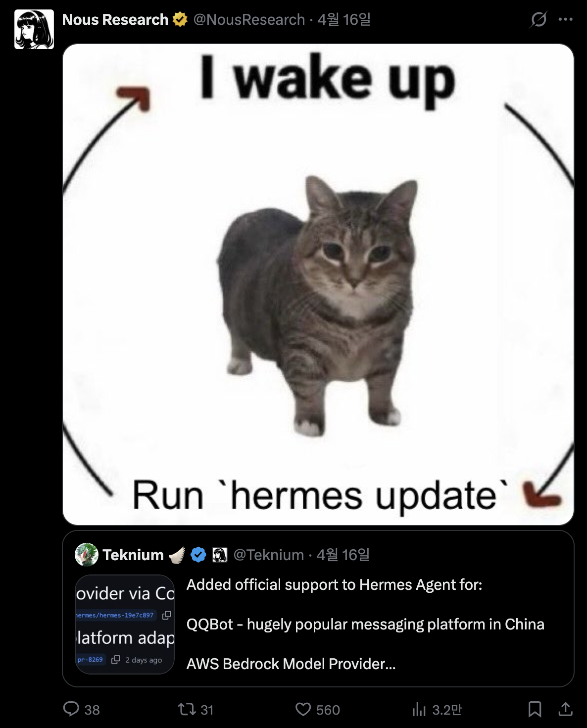Open the quoted tweet's screenshot thumbnail
The height and width of the screenshot is (728, 587).
pyautogui.click(x=125, y=624)
